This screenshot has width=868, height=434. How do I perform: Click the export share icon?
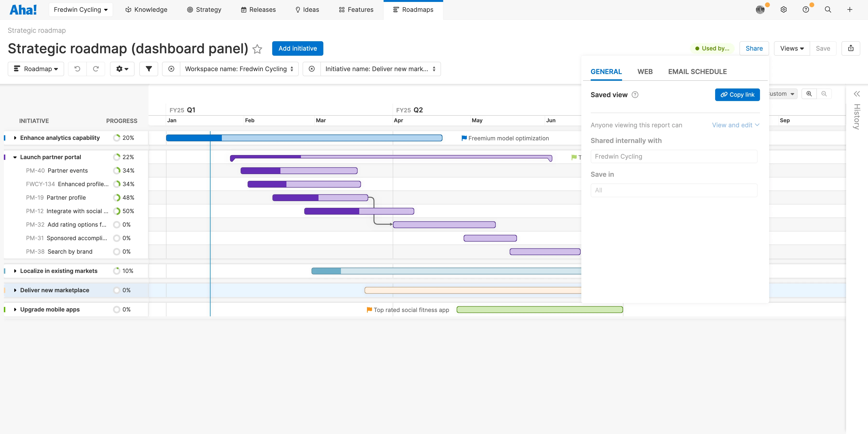point(850,48)
